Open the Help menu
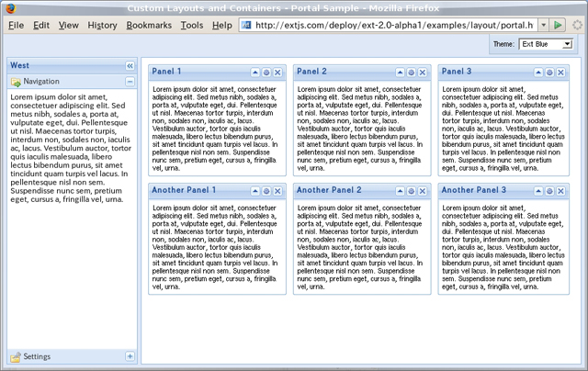The image size is (588, 371). tap(222, 25)
